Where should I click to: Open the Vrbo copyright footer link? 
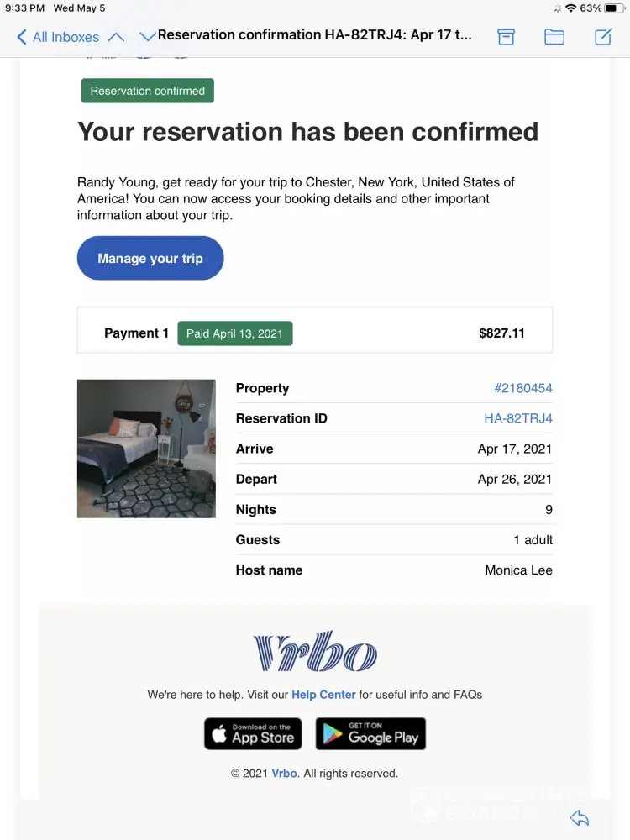pyautogui.click(x=284, y=774)
